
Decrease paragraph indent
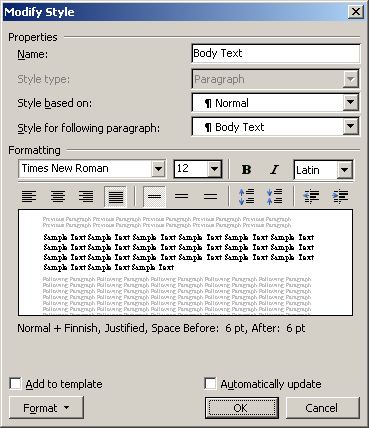[311, 196]
